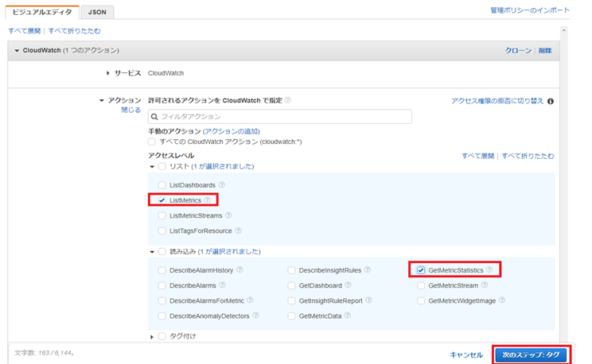Click アクションの追加 link

(x=232, y=131)
